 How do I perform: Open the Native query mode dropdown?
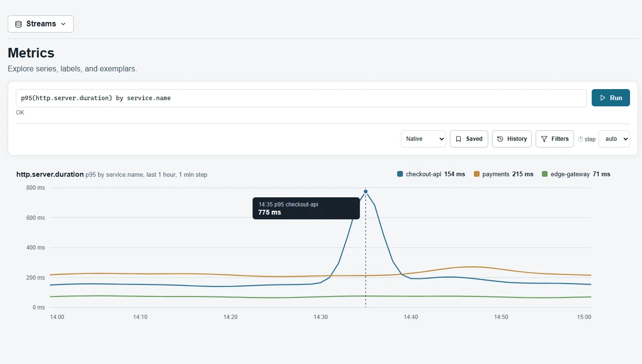click(424, 139)
